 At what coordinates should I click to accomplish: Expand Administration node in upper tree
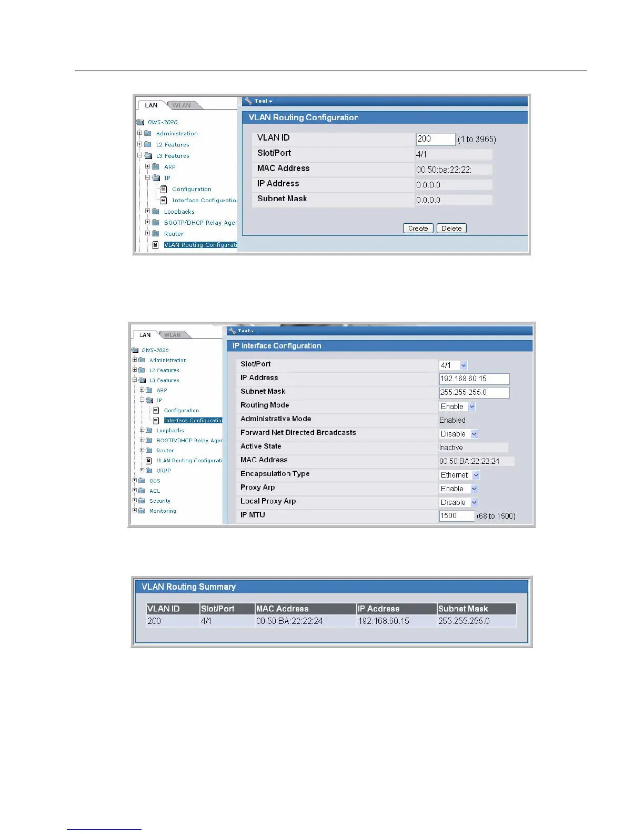tap(140, 133)
